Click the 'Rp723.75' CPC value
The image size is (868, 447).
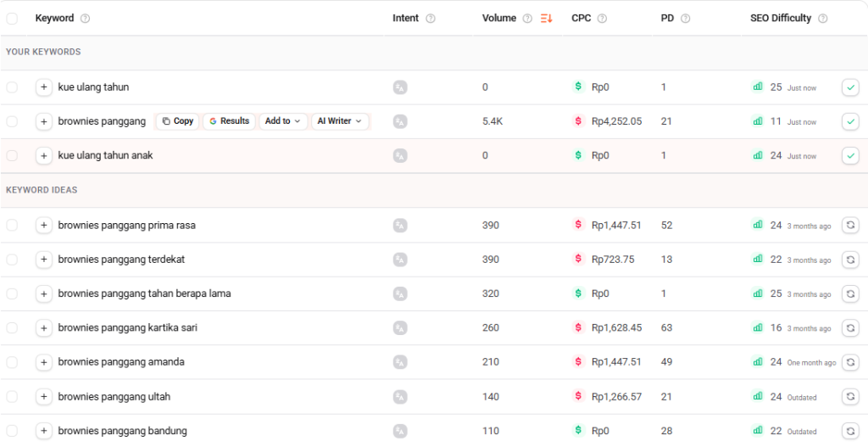pos(613,260)
